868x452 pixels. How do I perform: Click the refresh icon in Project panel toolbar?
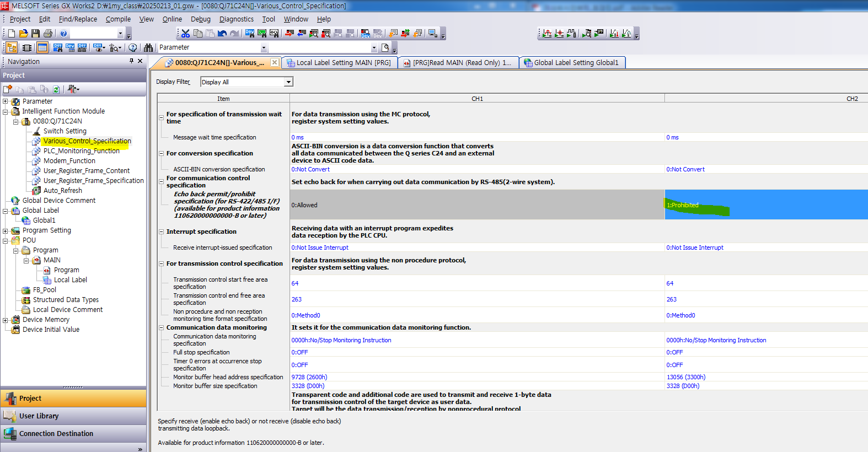[56, 89]
